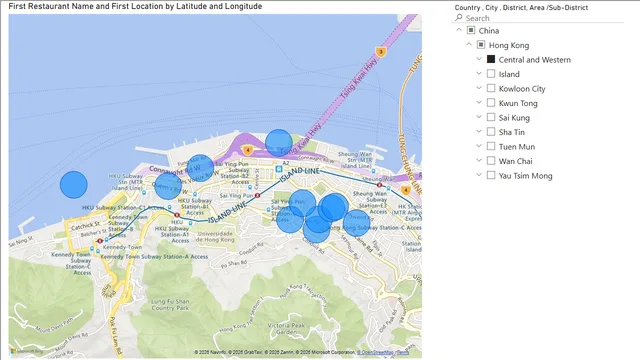
Task: Check the Tuen Mun checkbox
Action: pos(491,146)
